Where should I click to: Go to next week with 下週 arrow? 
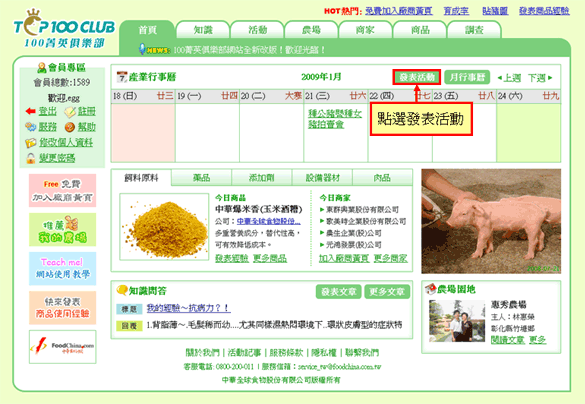[540, 78]
